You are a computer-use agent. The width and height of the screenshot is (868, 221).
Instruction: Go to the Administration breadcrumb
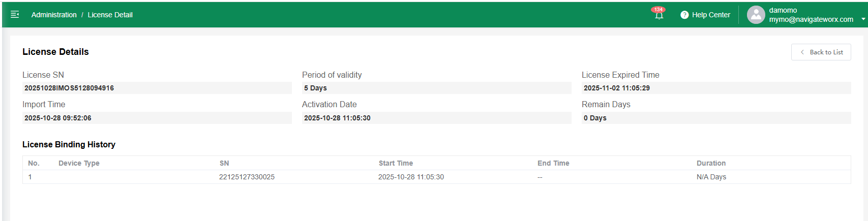[x=54, y=15]
